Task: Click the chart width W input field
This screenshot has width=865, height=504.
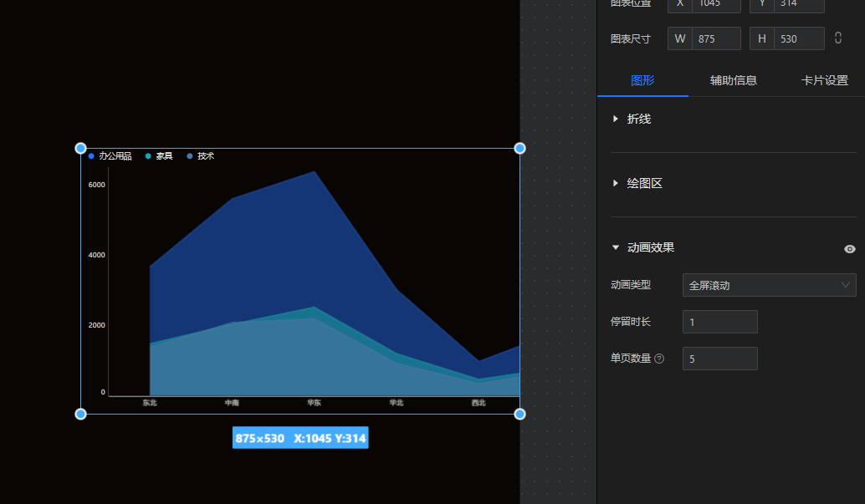Action: click(x=715, y=38)
